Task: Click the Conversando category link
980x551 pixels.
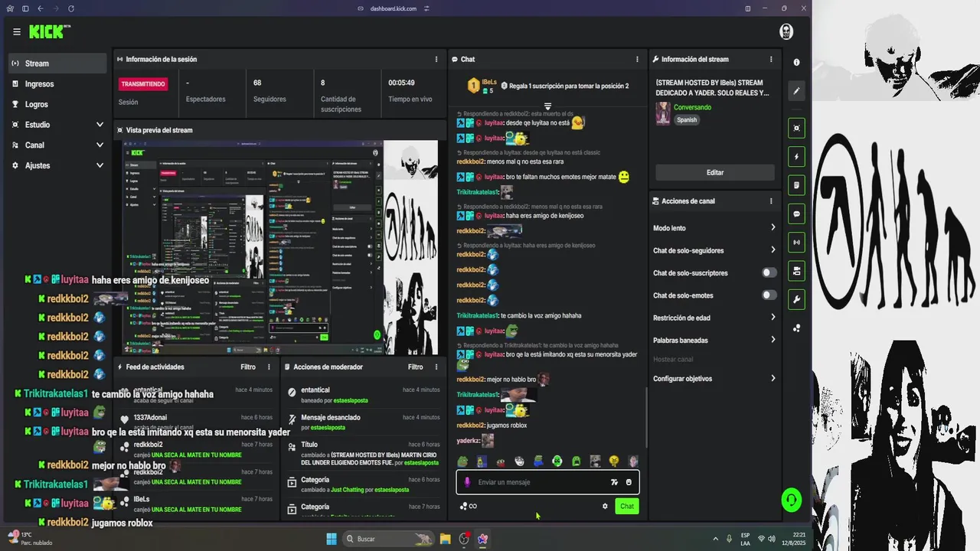Action: coord(692,108)
